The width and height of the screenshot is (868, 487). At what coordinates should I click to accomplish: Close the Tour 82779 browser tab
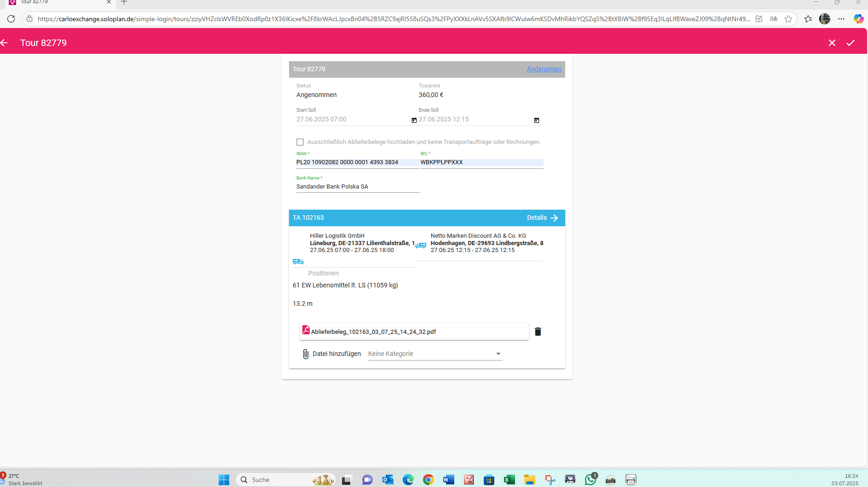point(109,2)
